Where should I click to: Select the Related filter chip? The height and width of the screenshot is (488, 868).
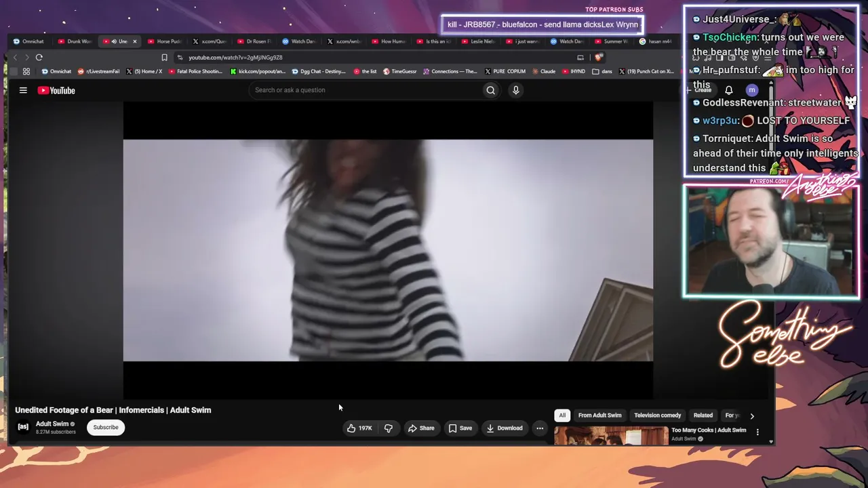click(x=703, y=415)
